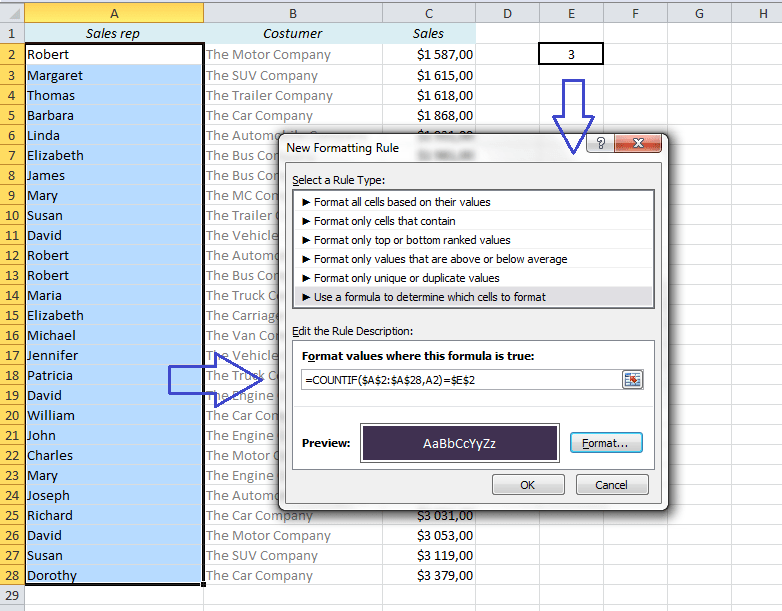782x611 pixels.
Task: Click sales value $3 119,00
Action: coord(429,555)
